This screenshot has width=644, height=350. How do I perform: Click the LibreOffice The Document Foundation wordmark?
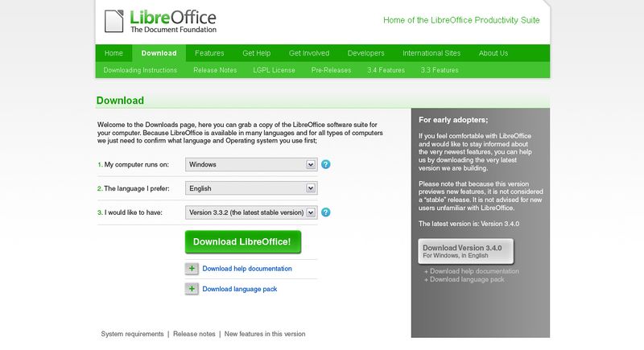pos(173,22)
